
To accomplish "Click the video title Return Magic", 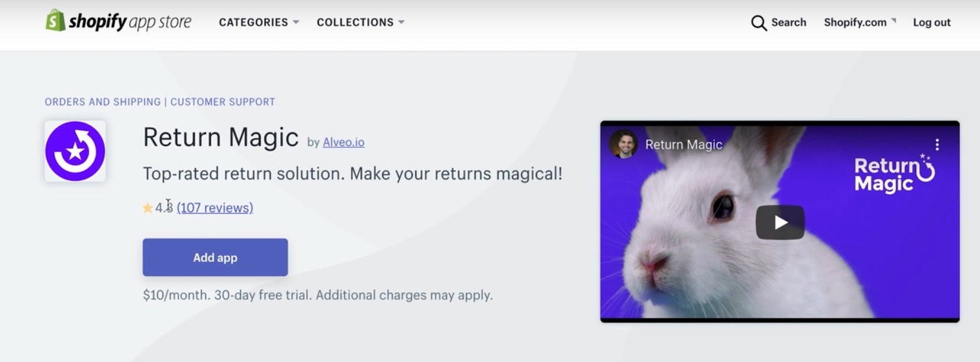I will click(684, 145).
